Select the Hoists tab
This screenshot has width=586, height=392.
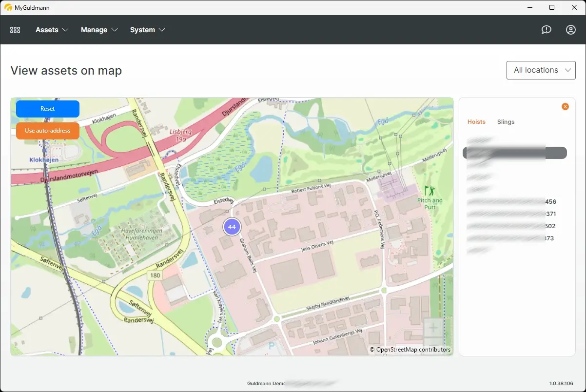tap(476, 122)
